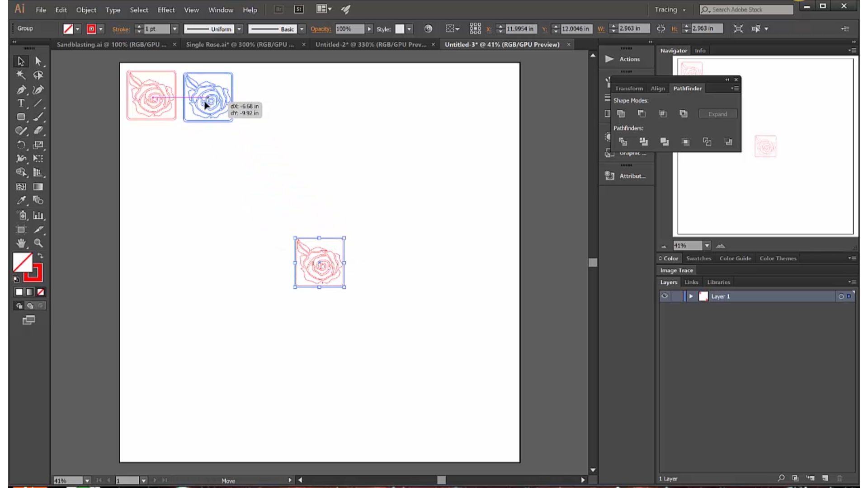Image resolution: width=868 pixels, height=488 pixels.
Task: Click the Crop pathfinder icon
Action: point(686,142)
